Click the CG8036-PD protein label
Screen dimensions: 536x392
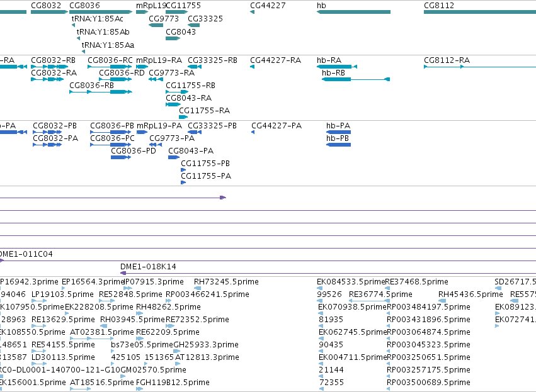134,151
